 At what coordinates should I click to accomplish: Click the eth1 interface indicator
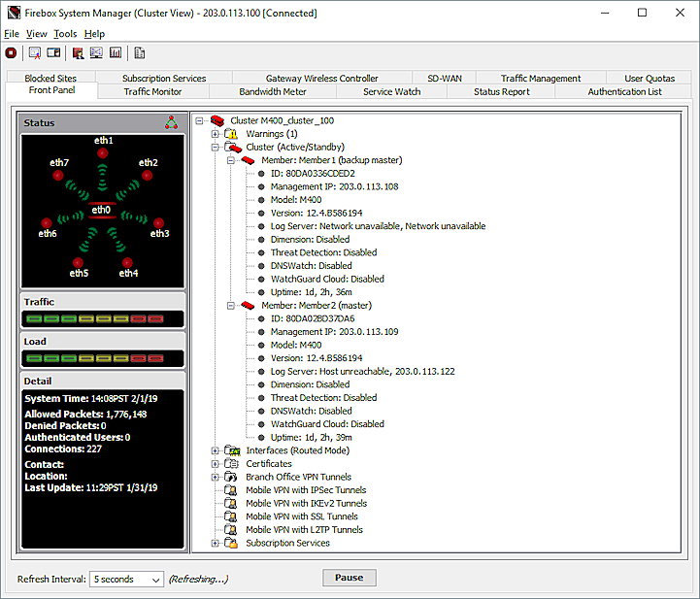coord(104,153)
